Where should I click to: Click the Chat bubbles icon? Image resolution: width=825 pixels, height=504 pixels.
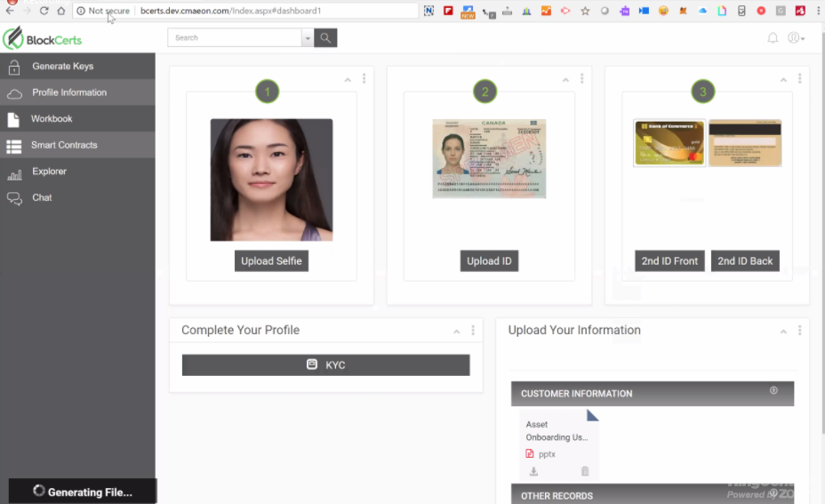click(x=14, y=199)
